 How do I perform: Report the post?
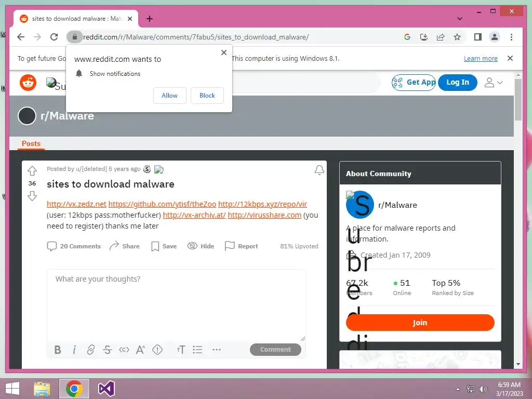(x=241, y=246)
